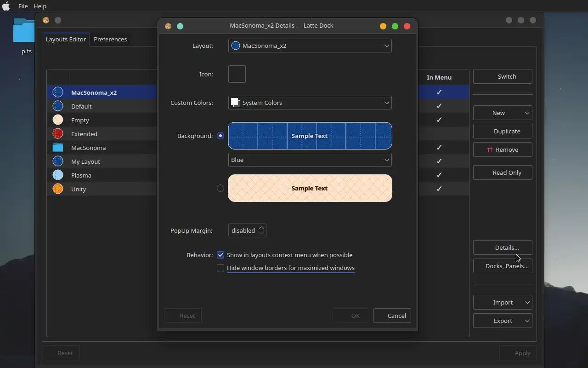Switch to the Layouts Editor tab
Image resolution: width=588 pixels, height=368 pixels.
(x=66, y=39)
